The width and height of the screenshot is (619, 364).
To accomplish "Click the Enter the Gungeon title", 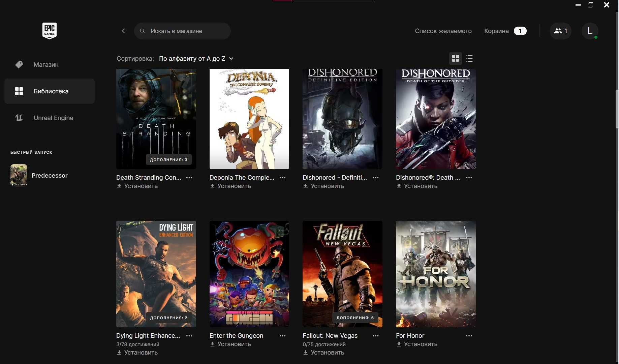I will (x=236, y=336).
